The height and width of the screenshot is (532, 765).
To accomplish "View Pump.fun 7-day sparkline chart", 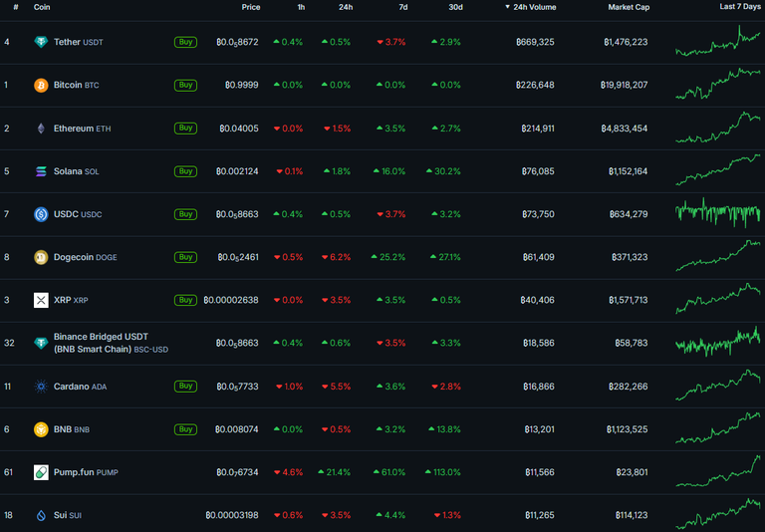I will [717, 471].
